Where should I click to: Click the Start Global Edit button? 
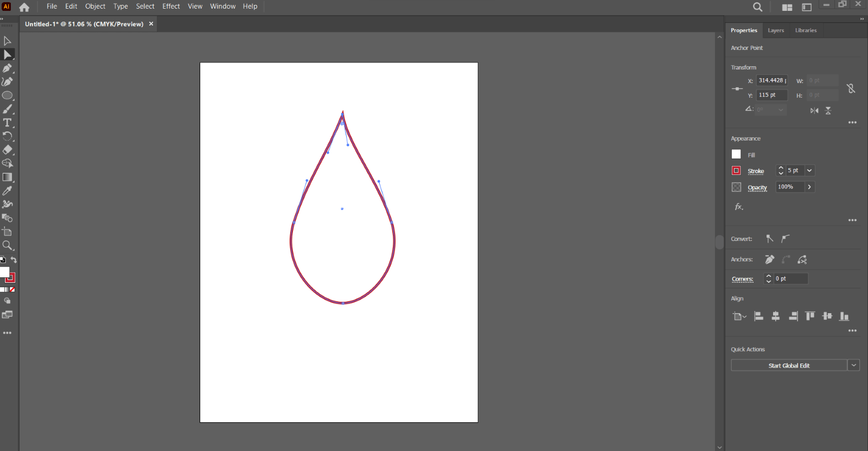(x=789, y=365)
